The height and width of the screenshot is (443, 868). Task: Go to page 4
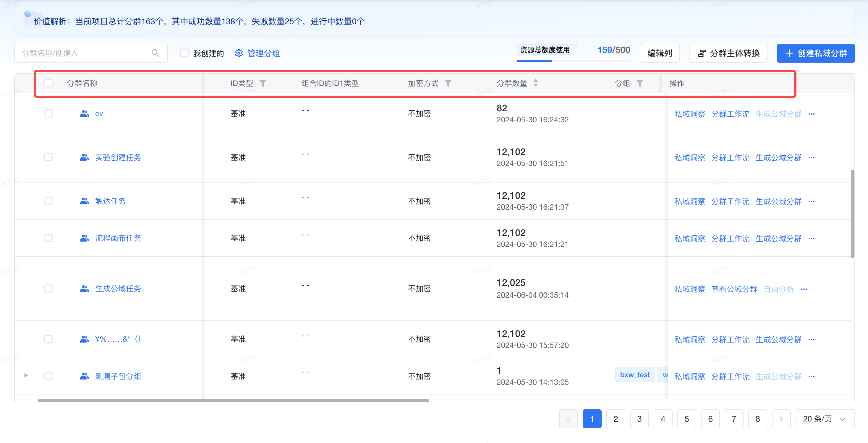pos(663,419)
